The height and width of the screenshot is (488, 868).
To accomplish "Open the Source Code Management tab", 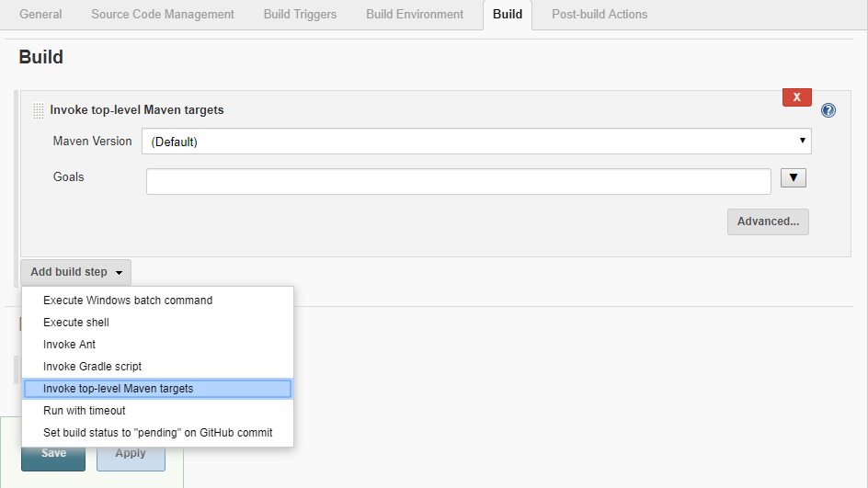I will pyautogui.click(x=163, y=15).
